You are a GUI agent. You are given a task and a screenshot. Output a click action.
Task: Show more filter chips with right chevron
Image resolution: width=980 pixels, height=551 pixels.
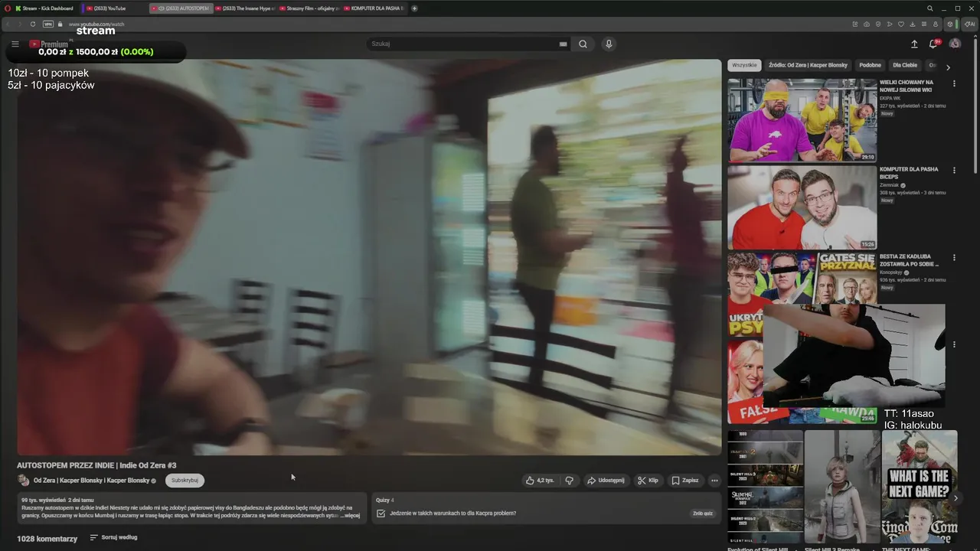pyautogui.click(x=948, y=67)
